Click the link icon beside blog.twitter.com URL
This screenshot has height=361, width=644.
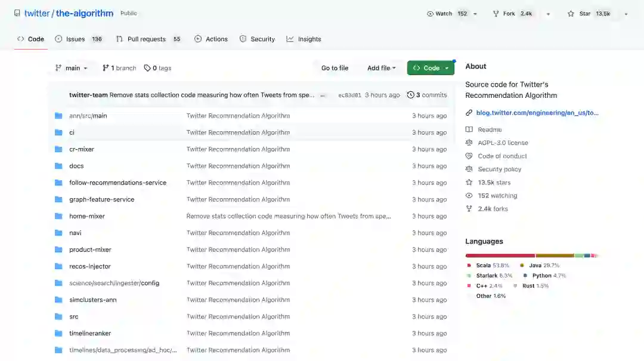469,112
